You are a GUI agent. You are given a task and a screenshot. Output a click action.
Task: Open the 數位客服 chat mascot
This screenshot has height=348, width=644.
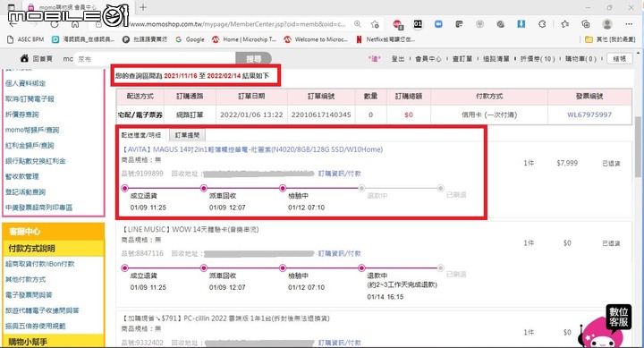click(x=605, y=327)
